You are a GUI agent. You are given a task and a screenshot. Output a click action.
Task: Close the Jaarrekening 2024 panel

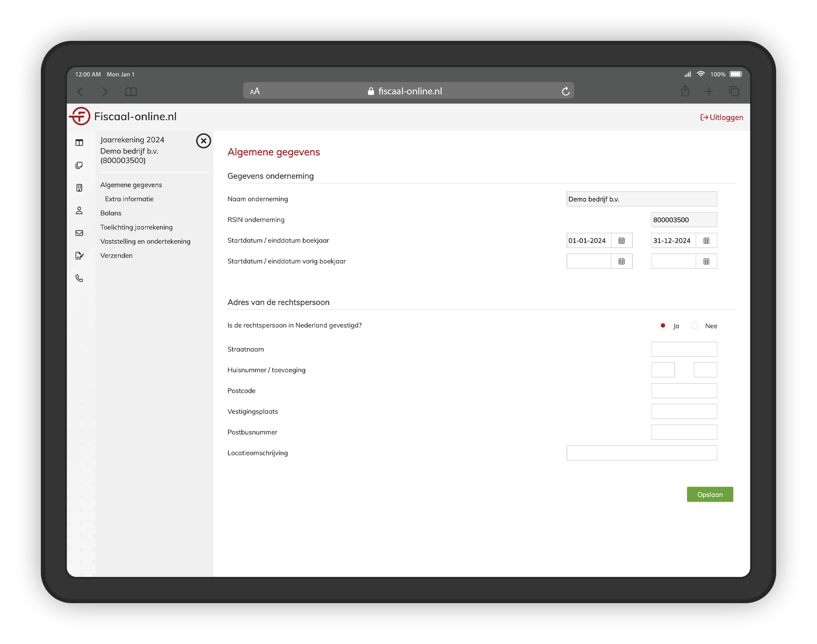[x=203, y=141]
